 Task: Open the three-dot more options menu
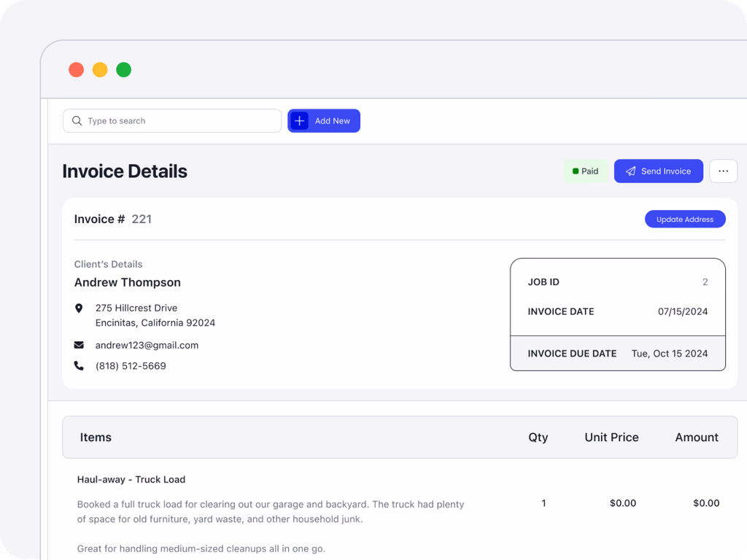point(723,171)
